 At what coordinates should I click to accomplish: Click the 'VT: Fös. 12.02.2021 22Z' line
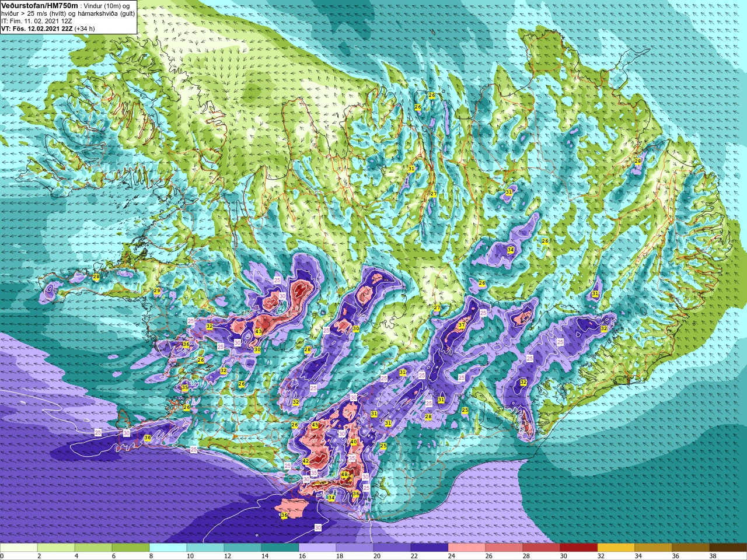37,28
